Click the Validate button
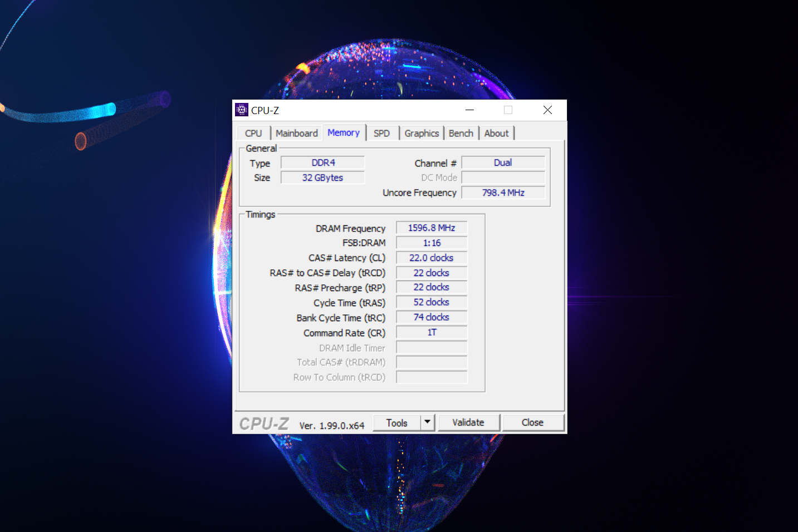The height and width of the screenshot is (532, 798). [x=468, y=422]
